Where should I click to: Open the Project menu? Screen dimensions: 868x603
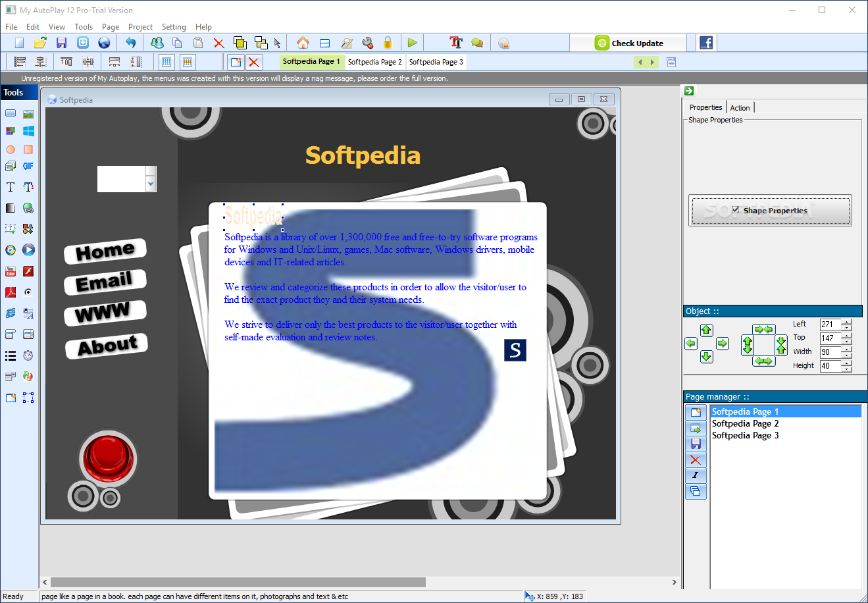tap(140, 27)
